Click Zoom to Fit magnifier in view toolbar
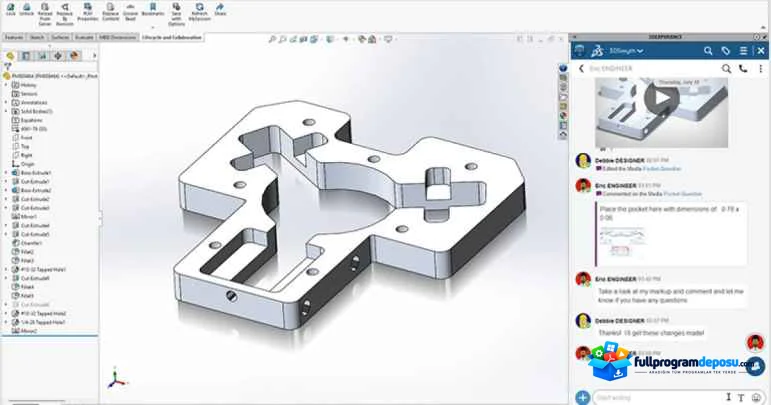 pyautogui.click(x=272, y=39)
